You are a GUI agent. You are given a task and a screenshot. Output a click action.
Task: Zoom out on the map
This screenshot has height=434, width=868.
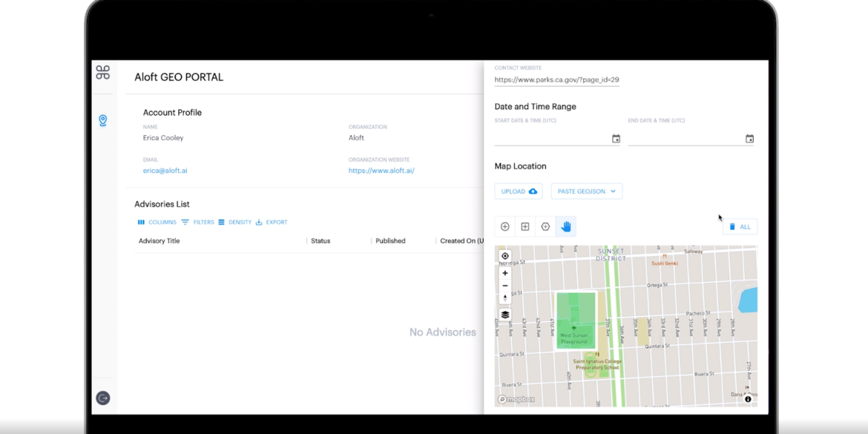pos(505,286)
